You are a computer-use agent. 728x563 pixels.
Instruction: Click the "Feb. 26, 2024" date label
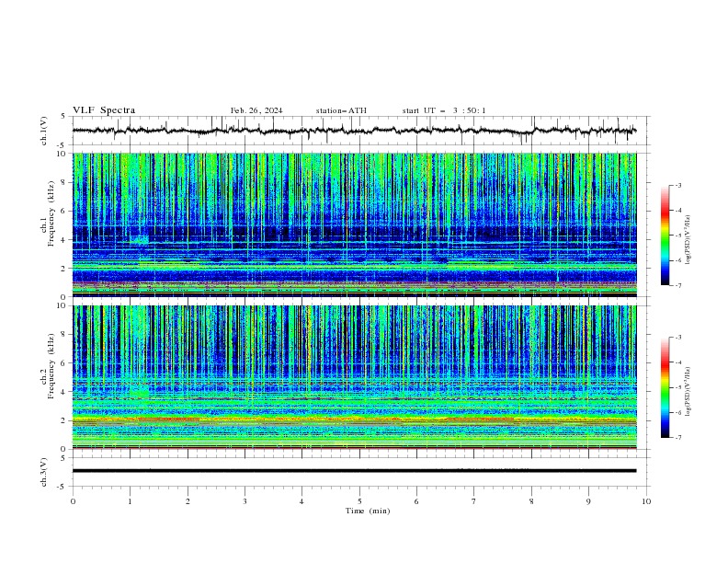click(x=256, y=110)
